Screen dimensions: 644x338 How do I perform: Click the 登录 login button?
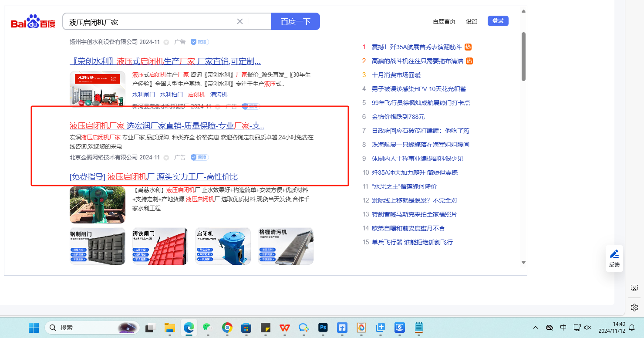click(498, 21)
